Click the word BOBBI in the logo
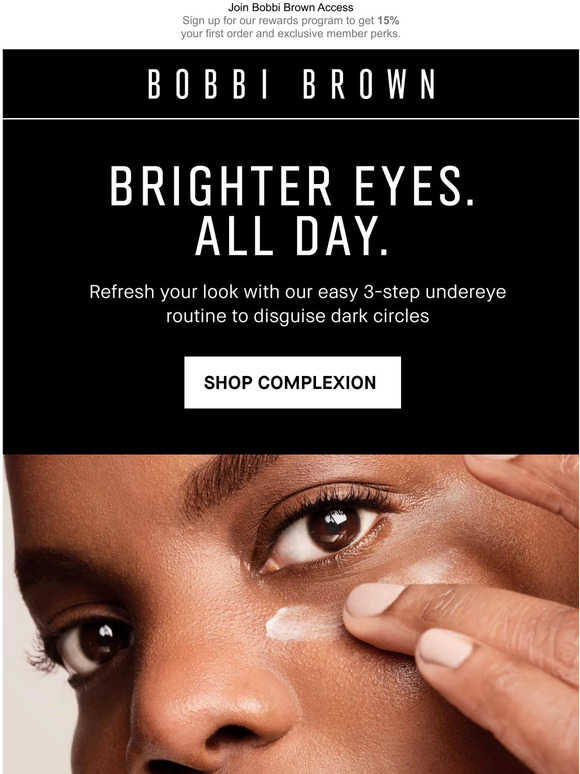580x774 pixels. (x=208, y=84)
